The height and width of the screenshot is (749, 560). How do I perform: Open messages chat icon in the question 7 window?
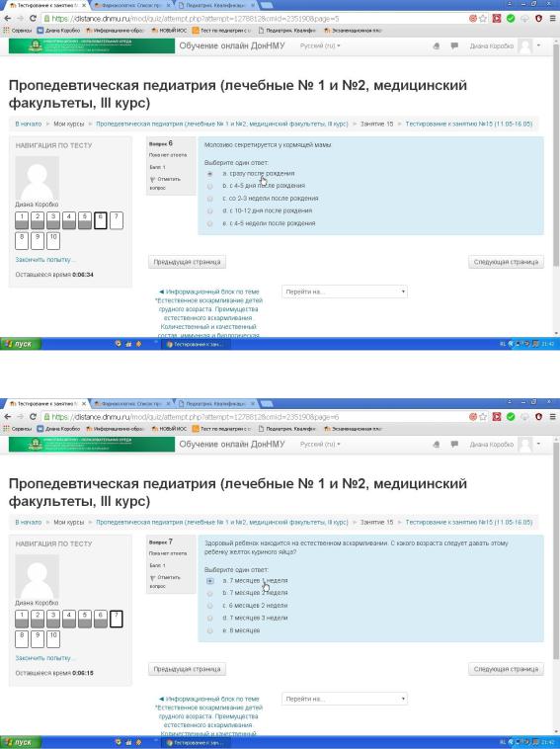click(454, 445)
